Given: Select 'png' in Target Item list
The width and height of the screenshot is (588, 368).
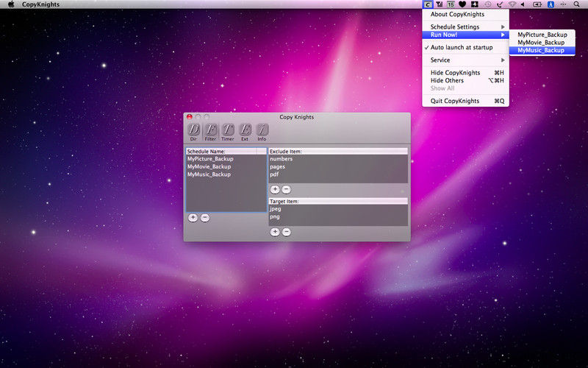Looking at the screenshot, I should [338, 216].
